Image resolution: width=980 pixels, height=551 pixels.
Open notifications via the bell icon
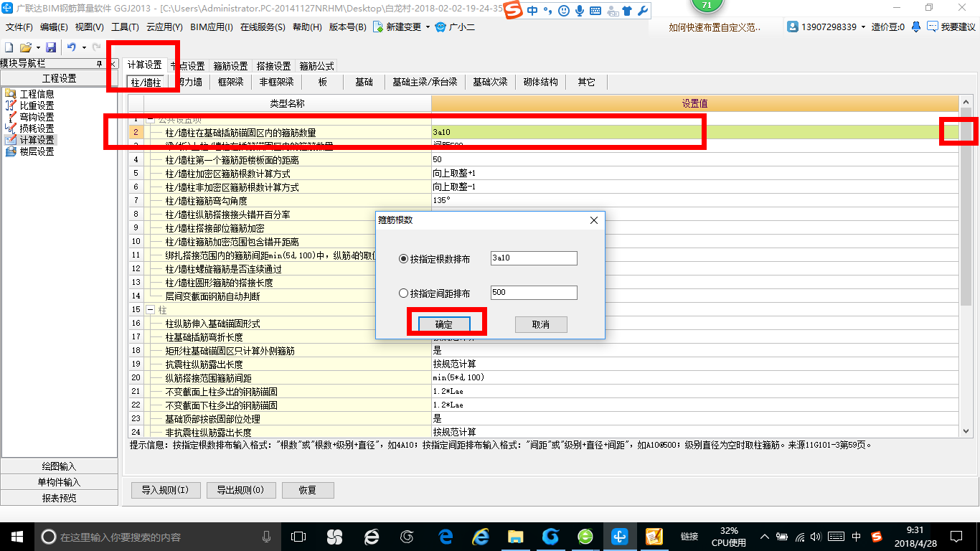(x=916, y=27)
